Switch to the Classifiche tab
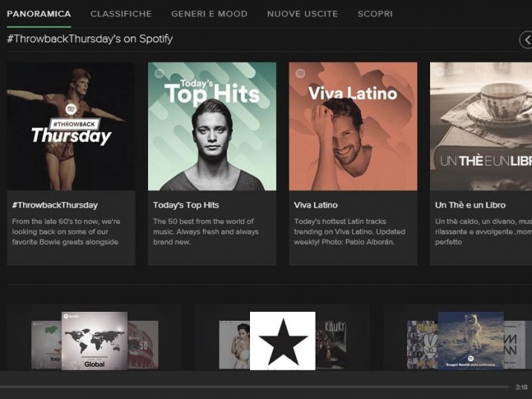The image size is (532, 399). point(121,14)
